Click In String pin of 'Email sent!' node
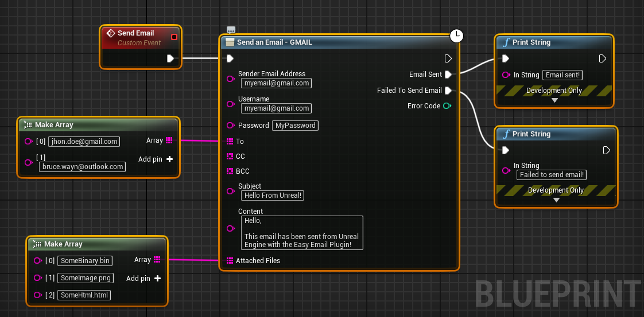 point(506,75)
